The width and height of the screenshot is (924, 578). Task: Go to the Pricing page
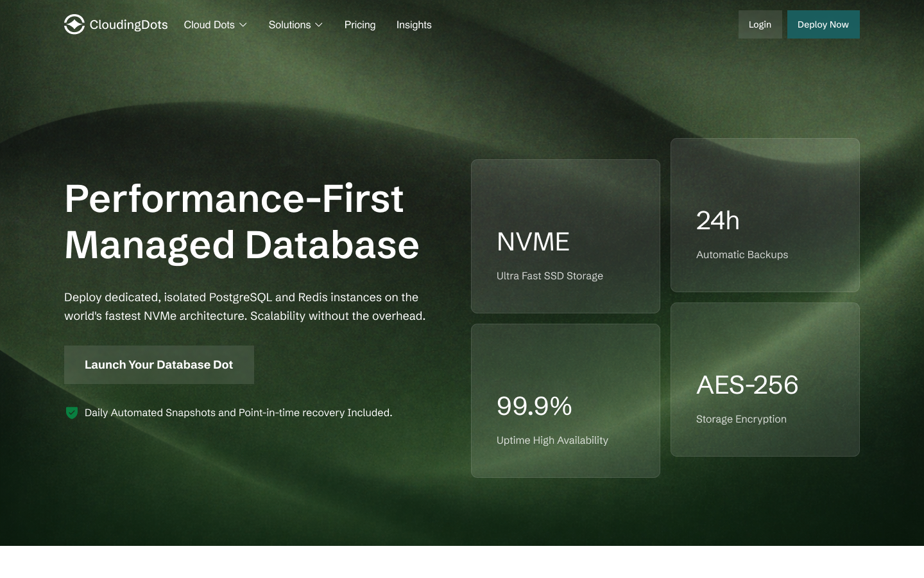pos(360,24)
